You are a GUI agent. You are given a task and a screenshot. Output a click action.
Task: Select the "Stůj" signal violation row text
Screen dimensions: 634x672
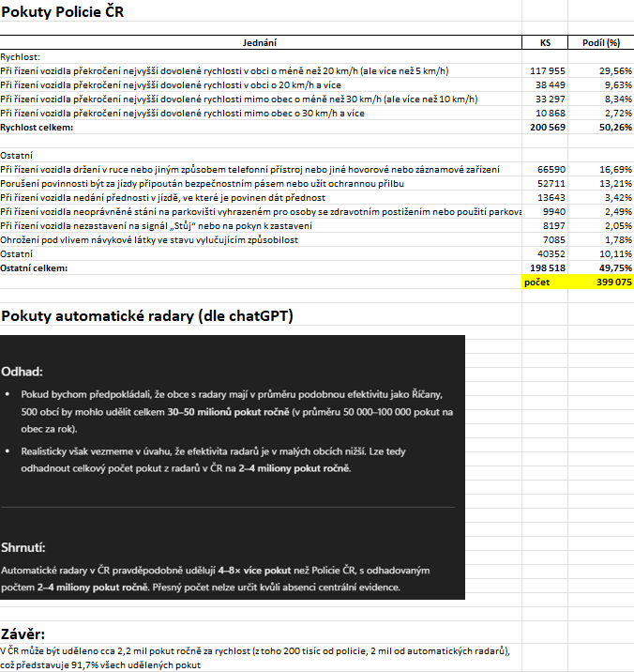[x=157, y=226]
